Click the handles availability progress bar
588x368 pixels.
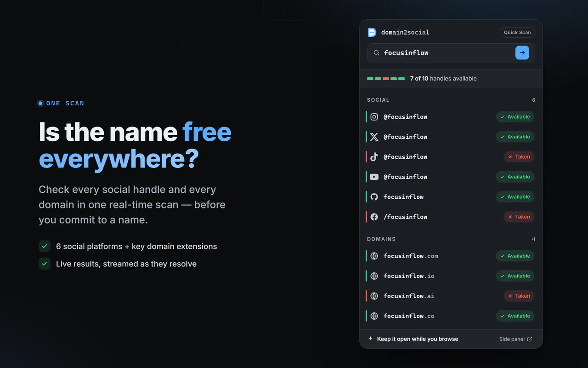(386, 79)
